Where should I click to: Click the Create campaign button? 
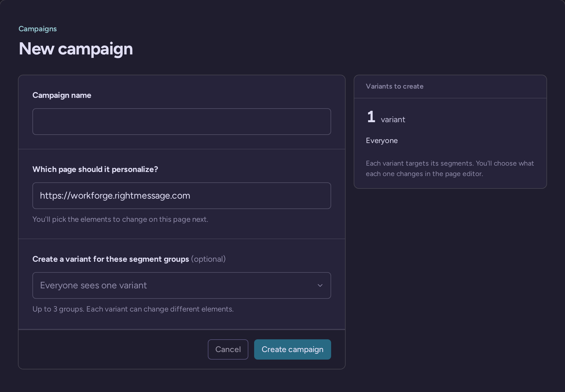tap(292, 349)
